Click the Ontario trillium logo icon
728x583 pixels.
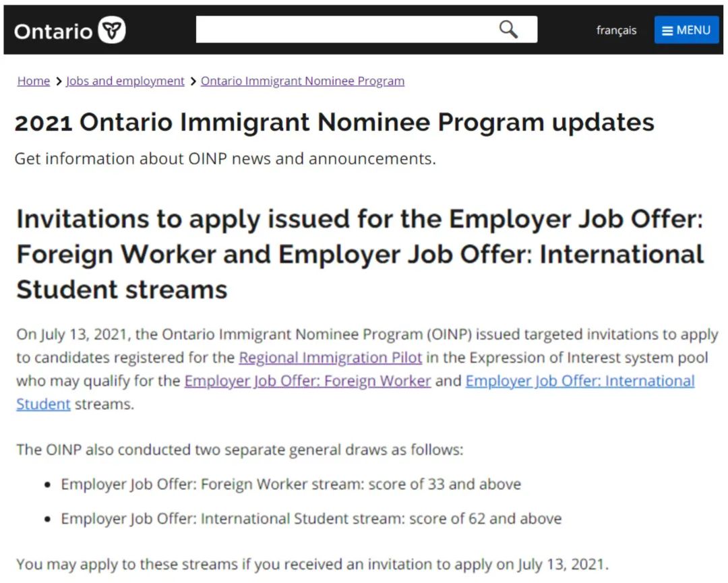(x=112, y=30)
